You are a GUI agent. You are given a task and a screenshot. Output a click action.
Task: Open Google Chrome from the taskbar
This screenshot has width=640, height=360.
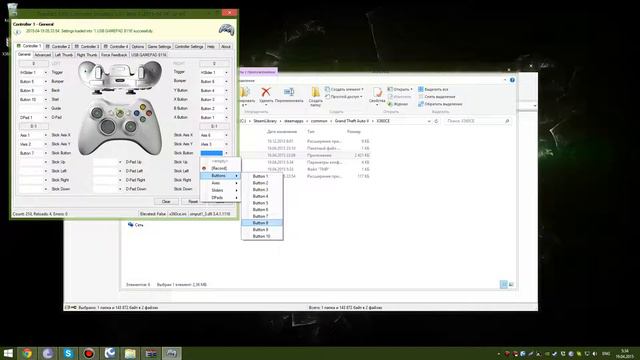click(x=27, y=353)
